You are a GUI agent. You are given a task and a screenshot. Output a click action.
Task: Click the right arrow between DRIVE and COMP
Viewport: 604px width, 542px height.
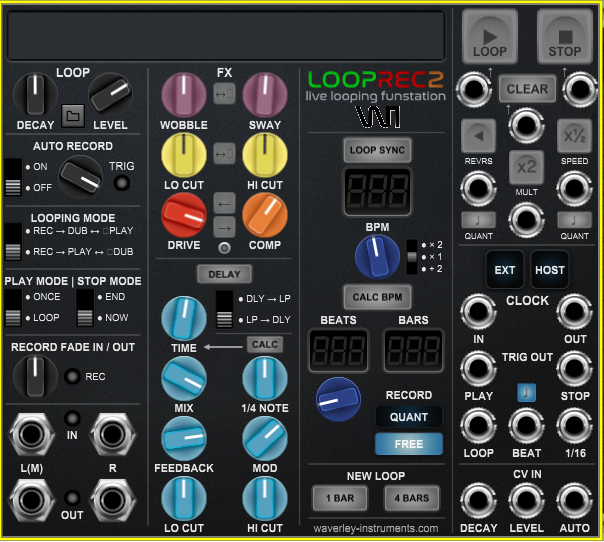pos(225,226)
